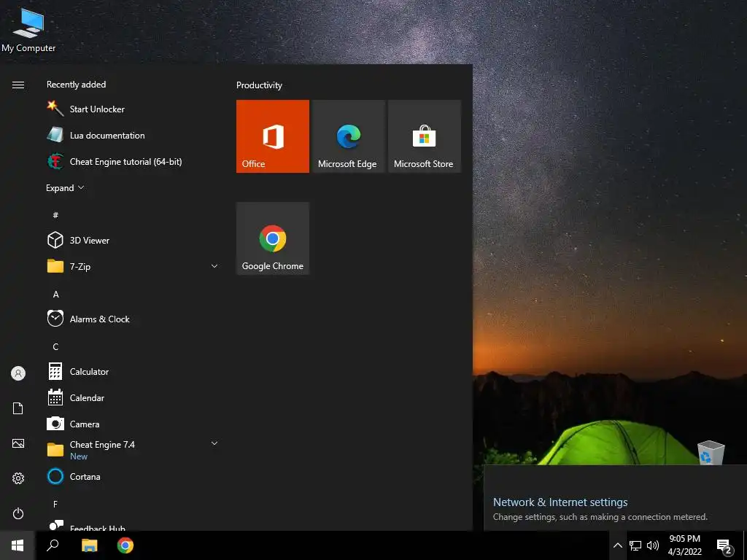Launch the Google Chrome tile in Start menu

pyautogui.click(x=273, y=238)
